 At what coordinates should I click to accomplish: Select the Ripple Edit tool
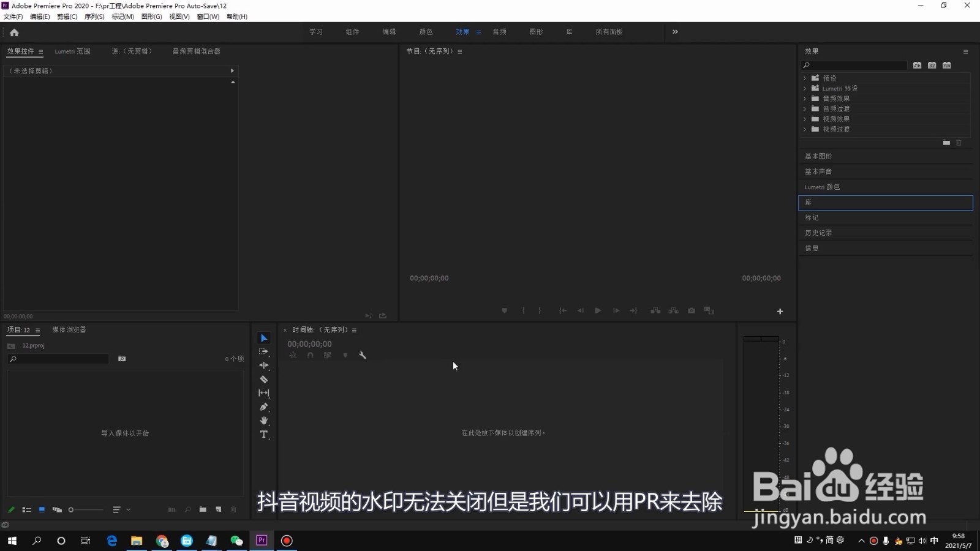pos(264,365)
